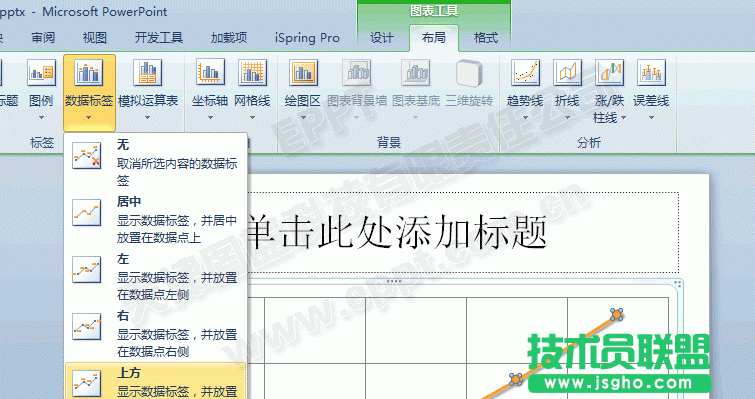Viewport: 755px width, 399px height.
Task: Choose 上方 data label position
Action: 156,381
